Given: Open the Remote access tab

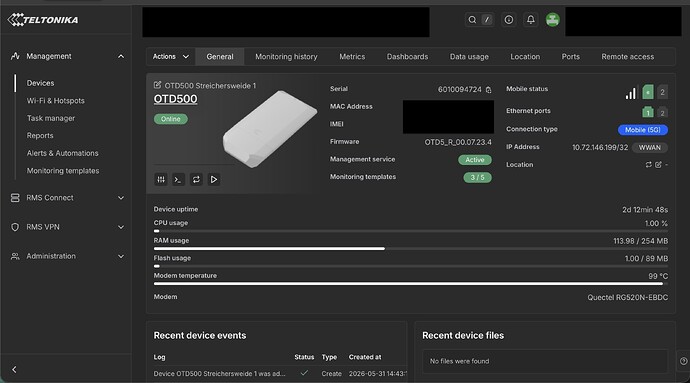Looking at the screenshot, I should (x=628, y=56).
